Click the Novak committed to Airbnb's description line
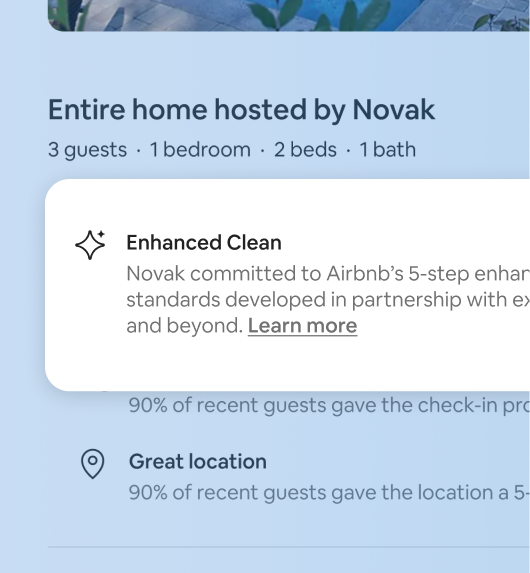The image size is (530, 573). [328, 274]
